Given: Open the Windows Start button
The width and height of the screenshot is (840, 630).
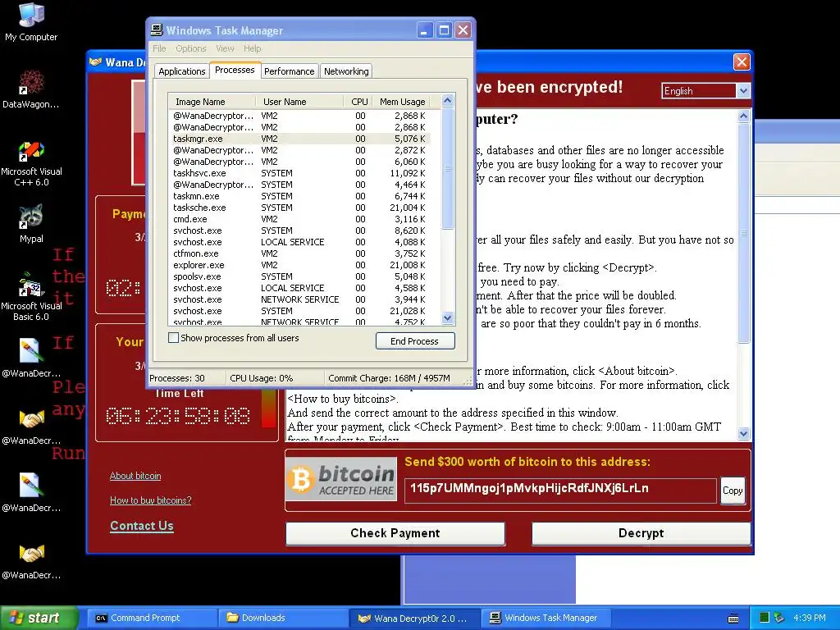Looking at the screenshot, I should [39, 618].
